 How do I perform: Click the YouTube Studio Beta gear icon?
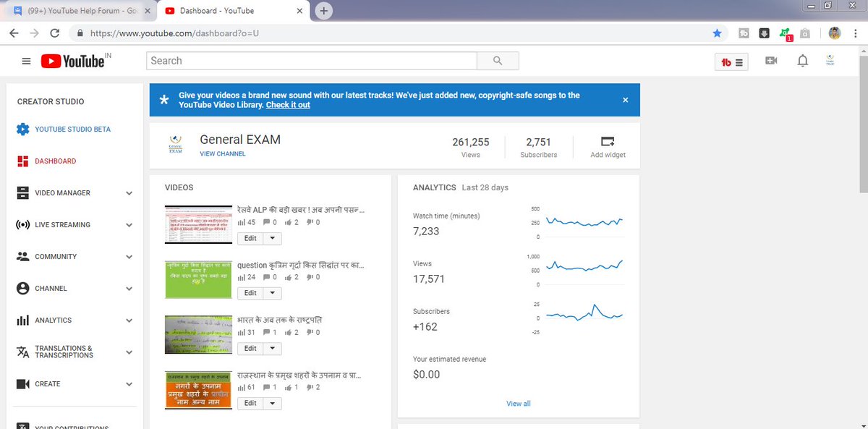22,129
